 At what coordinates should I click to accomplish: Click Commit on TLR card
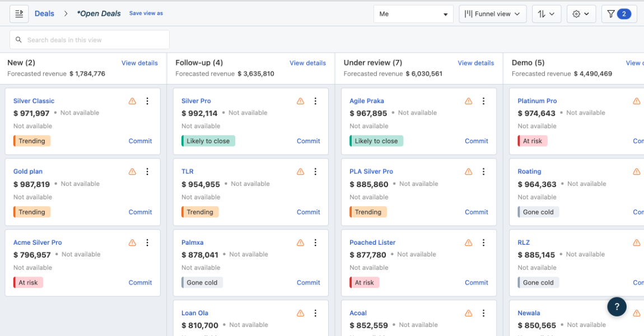tap(308, 212)
